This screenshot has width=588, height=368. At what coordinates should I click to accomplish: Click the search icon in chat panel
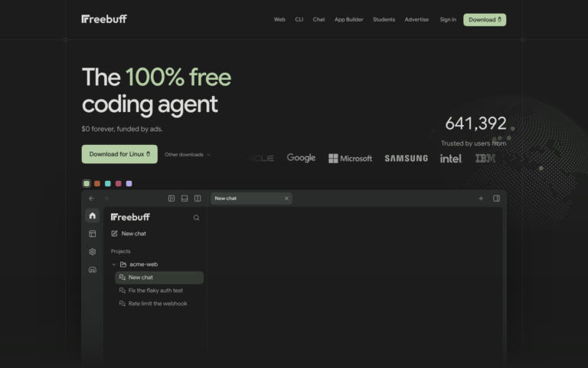[196, 218]
